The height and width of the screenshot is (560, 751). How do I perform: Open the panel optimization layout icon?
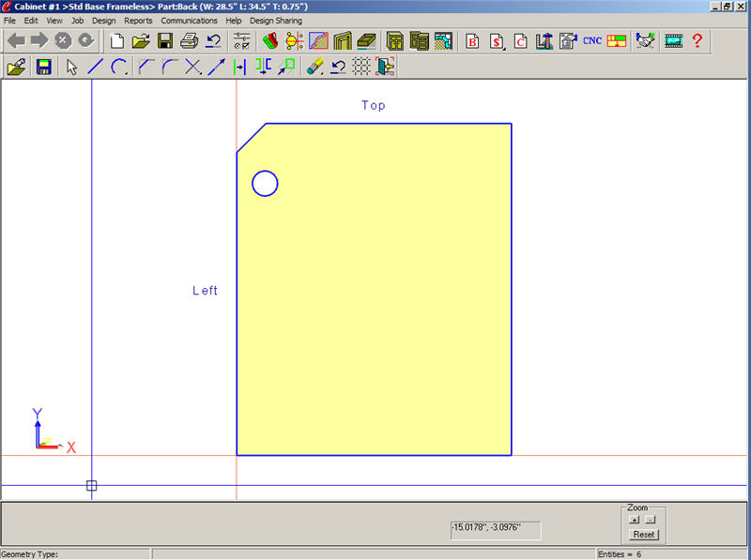(x=617, y=40)
